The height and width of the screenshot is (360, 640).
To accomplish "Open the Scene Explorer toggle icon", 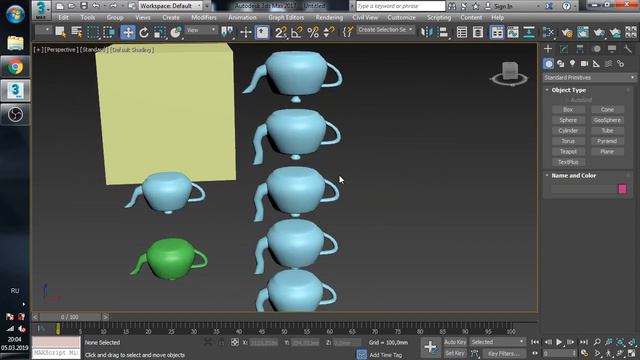I will coord(462,32).
